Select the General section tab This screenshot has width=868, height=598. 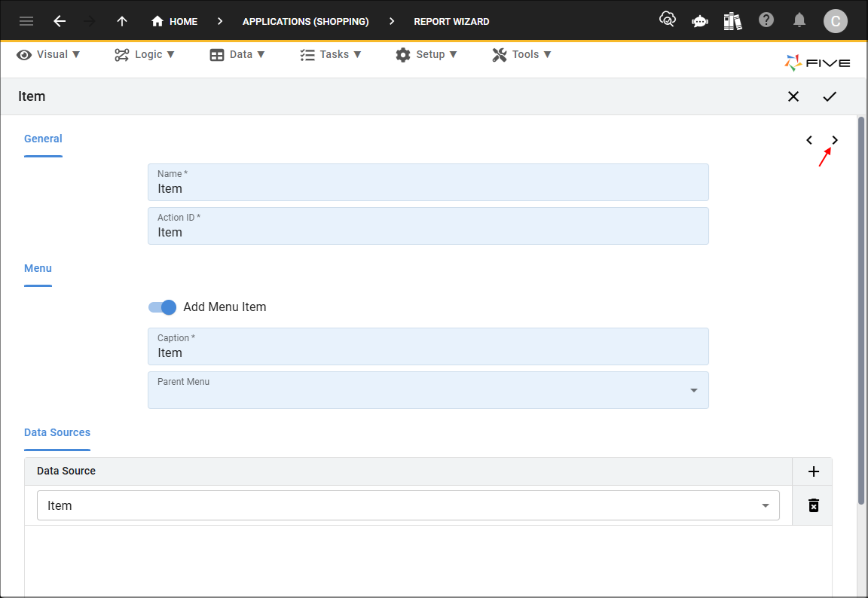43,139
